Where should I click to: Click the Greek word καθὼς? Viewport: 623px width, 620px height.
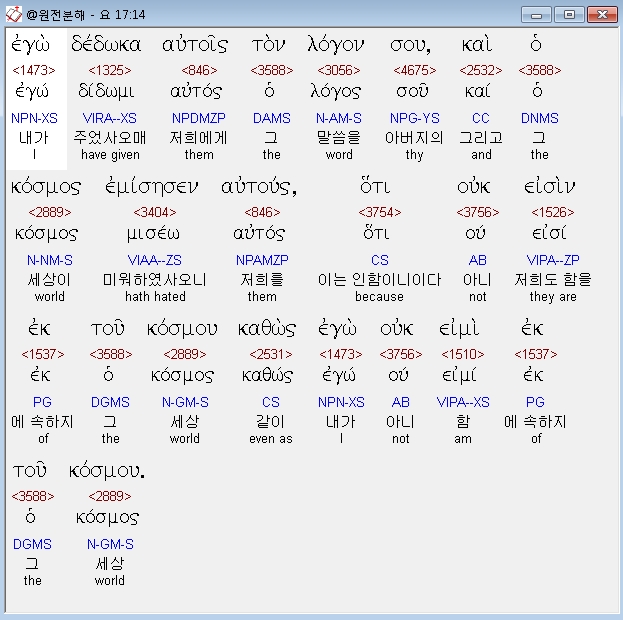(x=267, y=329)
